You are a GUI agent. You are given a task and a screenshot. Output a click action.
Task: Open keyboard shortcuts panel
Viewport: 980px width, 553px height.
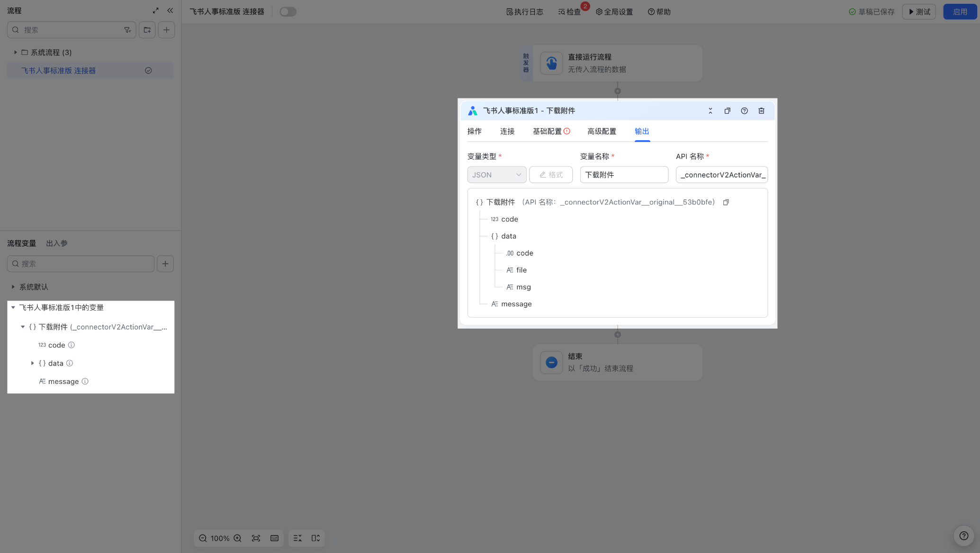click(274, 538)
